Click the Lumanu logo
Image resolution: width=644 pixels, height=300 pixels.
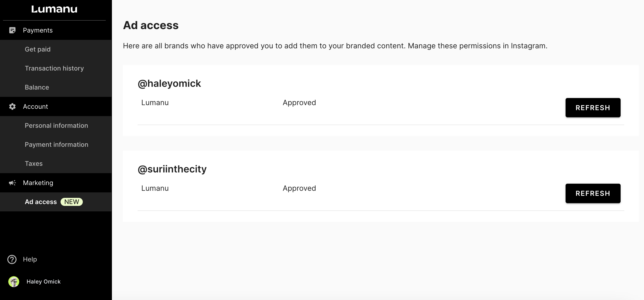click(x=54, y=9)
